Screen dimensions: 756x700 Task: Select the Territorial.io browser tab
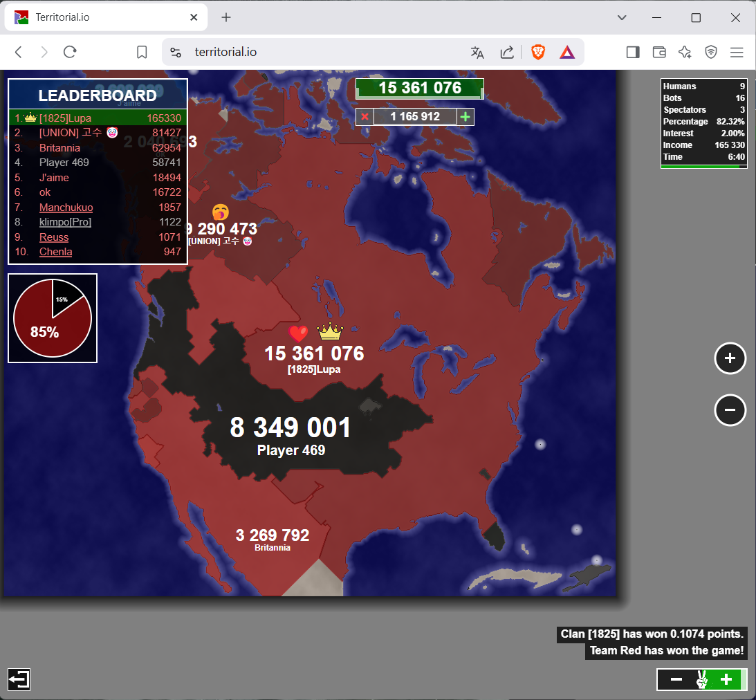(105, 17)
